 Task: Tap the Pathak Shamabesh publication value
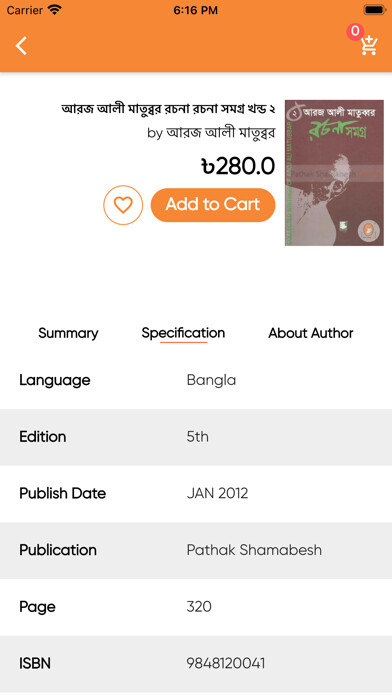click(x=254, y=550)
